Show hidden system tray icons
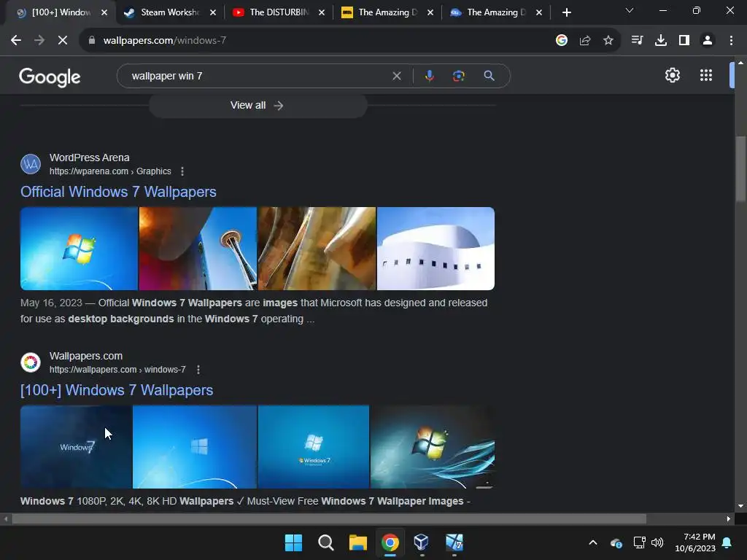The width and height of the screenshot is (747, 560). [x=593, y=542]
